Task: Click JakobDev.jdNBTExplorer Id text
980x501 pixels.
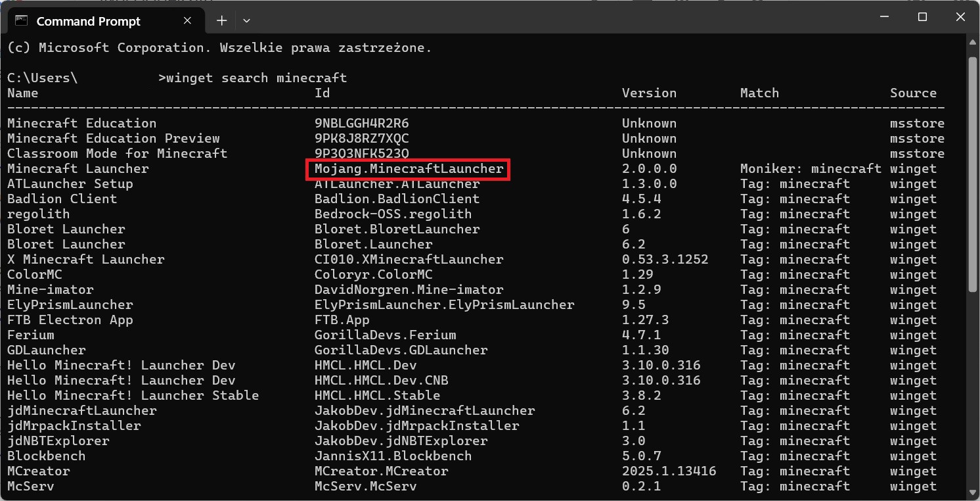Action: 401,441
